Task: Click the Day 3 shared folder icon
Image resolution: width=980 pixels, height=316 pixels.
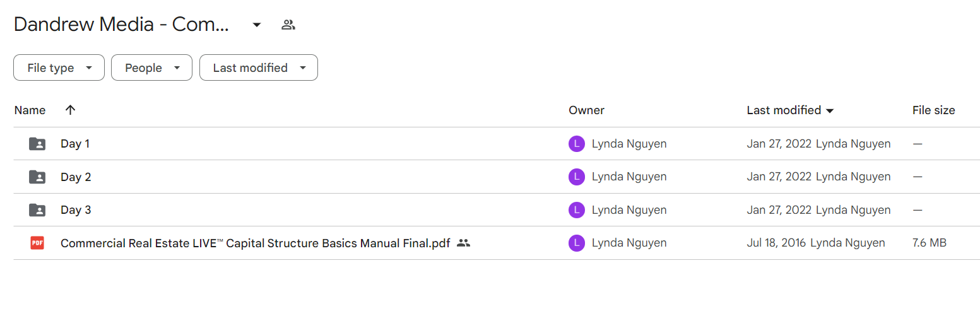Action: tap(37, 210)
